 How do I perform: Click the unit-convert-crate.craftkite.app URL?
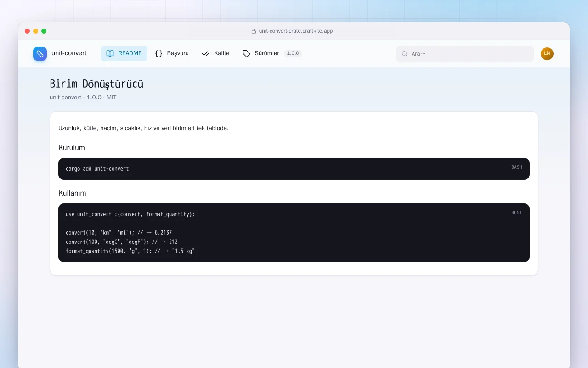pos(296,31)
